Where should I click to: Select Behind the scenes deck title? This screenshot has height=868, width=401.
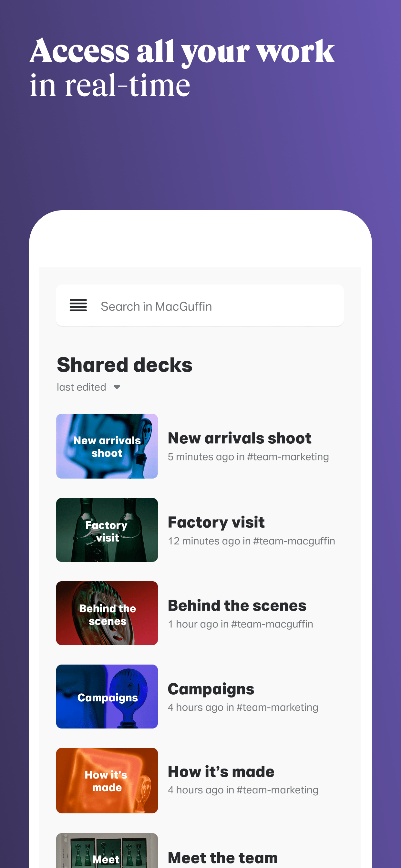237,605
